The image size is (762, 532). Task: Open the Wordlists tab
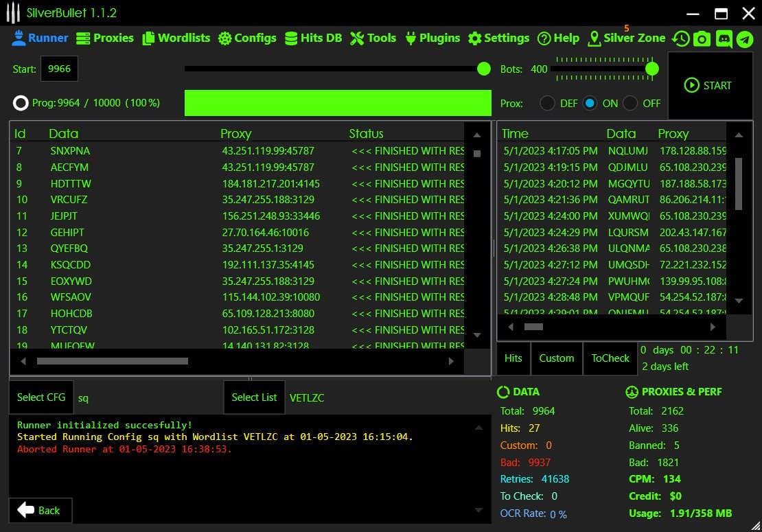pos(176,38)
